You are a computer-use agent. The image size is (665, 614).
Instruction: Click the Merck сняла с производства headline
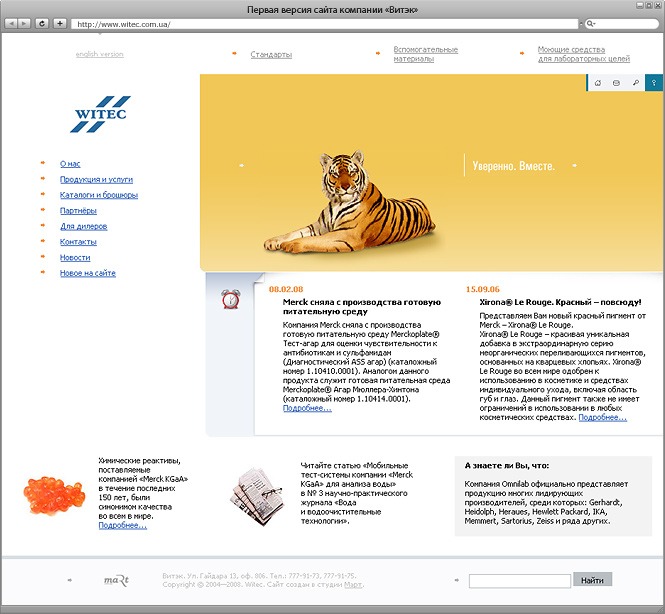coord(362,307)
